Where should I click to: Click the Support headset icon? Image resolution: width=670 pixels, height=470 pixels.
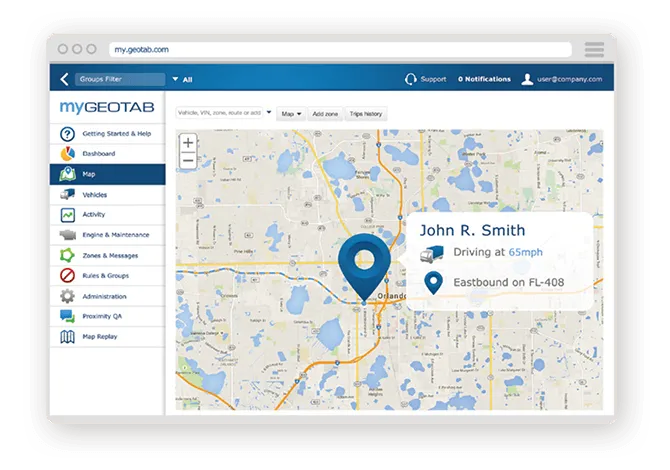click(410, 79)
